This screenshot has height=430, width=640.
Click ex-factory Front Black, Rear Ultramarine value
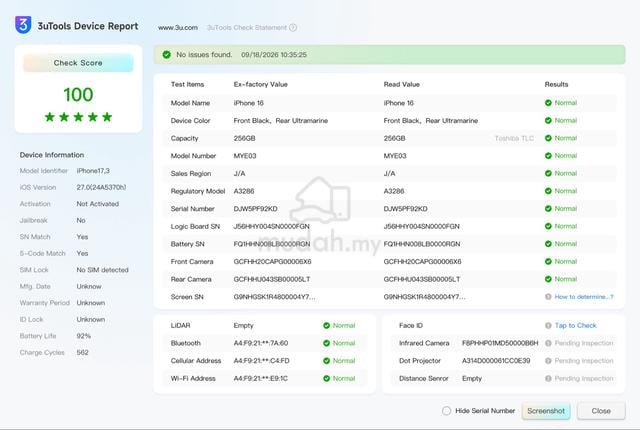point(281,121)
